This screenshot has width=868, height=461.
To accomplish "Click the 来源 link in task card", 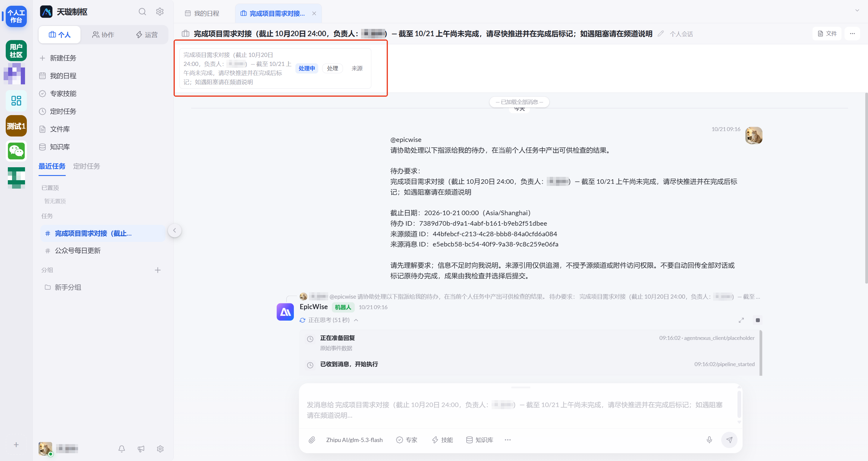I will [x=357, y=68].
